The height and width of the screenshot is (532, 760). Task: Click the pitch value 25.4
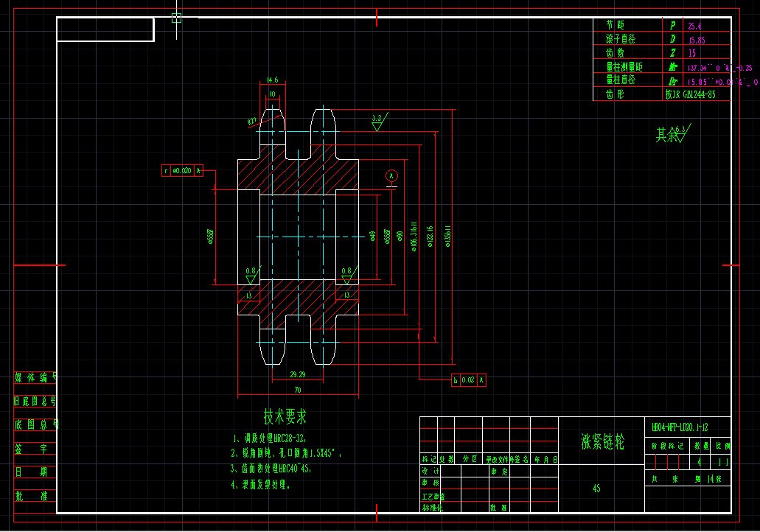(x=694, y=27)
